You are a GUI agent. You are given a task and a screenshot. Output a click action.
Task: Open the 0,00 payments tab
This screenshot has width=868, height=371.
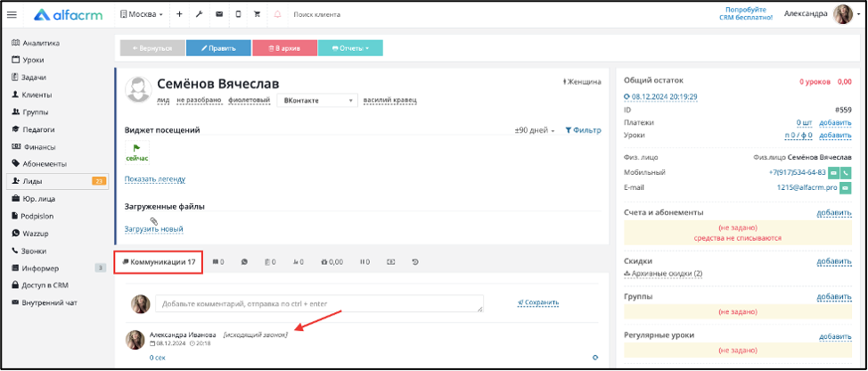[332, 262]
